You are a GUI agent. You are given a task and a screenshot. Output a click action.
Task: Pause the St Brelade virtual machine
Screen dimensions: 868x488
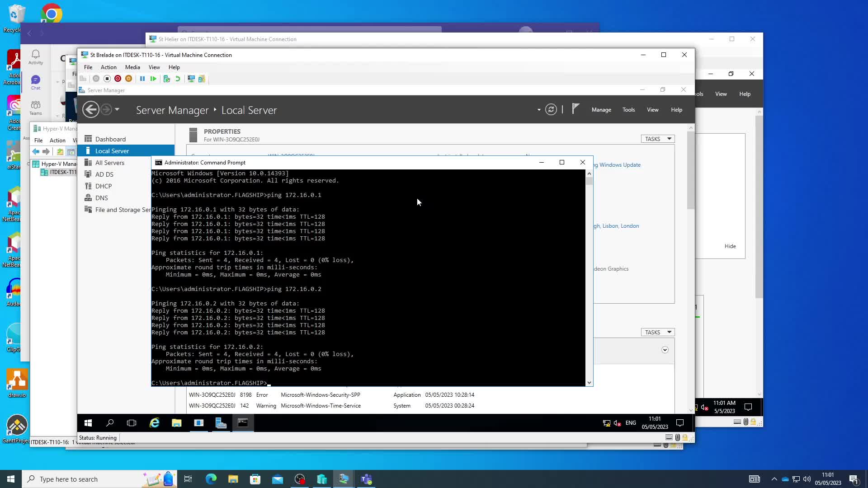[142, 79]
